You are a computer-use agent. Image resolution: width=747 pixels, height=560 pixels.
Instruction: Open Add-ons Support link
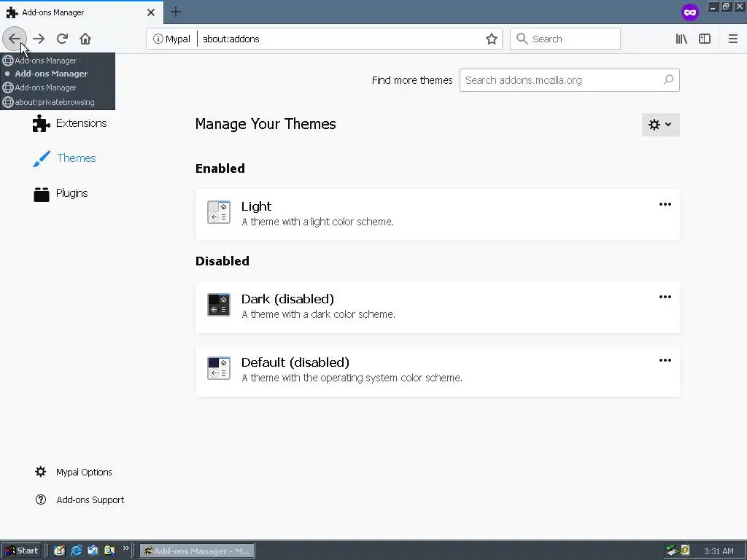tap(80, 499)
